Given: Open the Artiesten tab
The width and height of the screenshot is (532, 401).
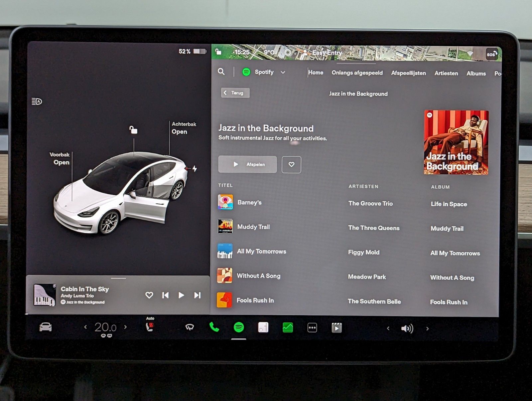Looking at the screenshot, I should pos(446,73).
